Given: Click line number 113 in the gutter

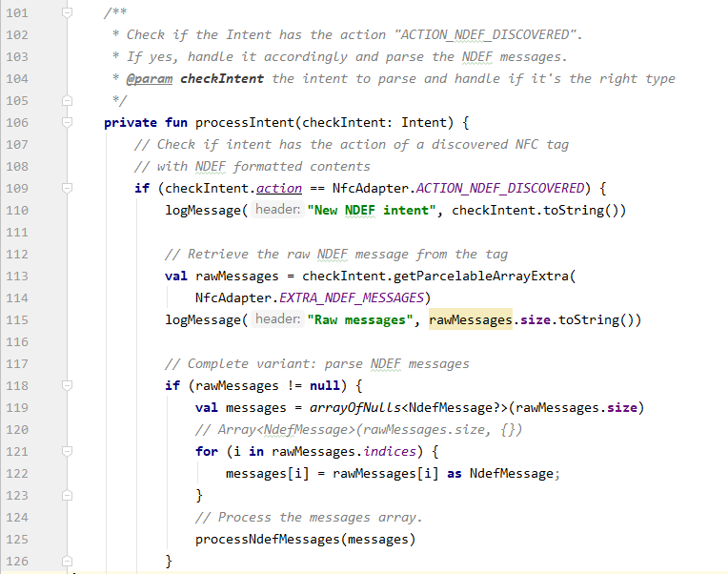Looking at the screenshot, I should coord(16,276).
